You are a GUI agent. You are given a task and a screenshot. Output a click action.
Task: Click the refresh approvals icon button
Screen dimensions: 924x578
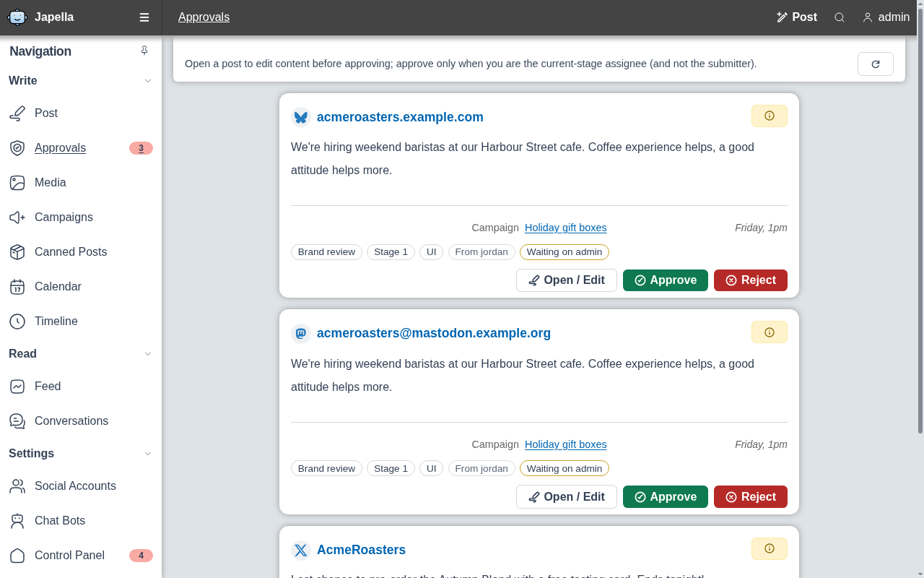click(x=876, y=64)
